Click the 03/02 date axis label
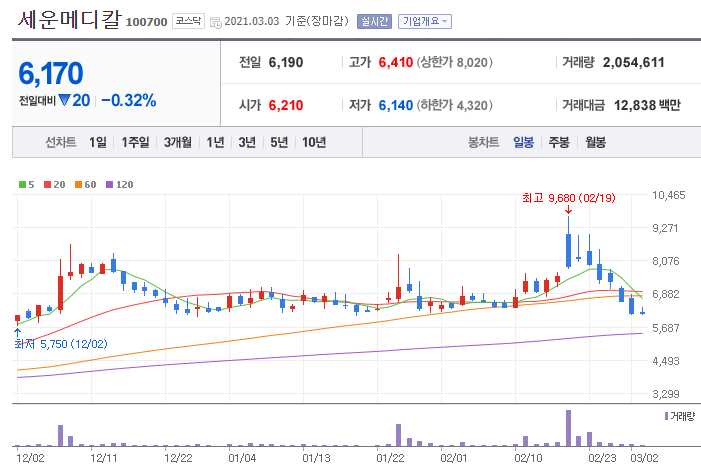The height and width of the screenshot is (470, 701). point(644,458)
